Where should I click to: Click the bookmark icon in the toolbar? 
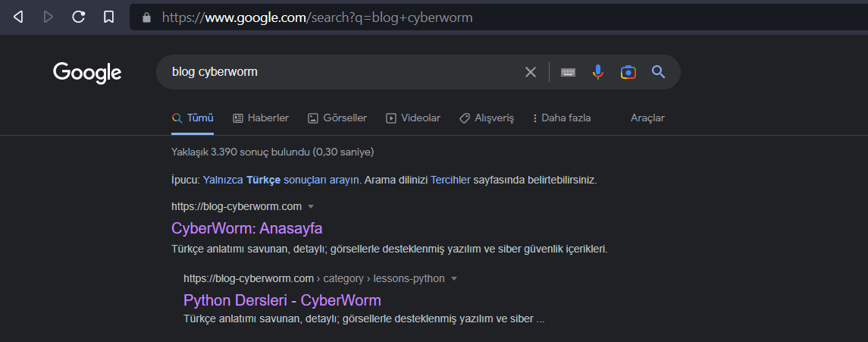click(x=108, y=17)
